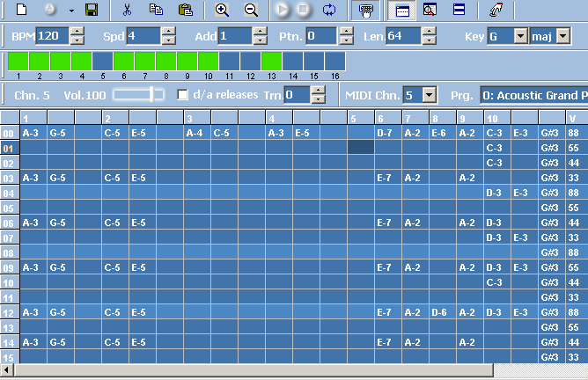Screen dimensions: 588x380
Task: Zoom out with the magnifier minus icon
Action: click(x=251, y=11)
